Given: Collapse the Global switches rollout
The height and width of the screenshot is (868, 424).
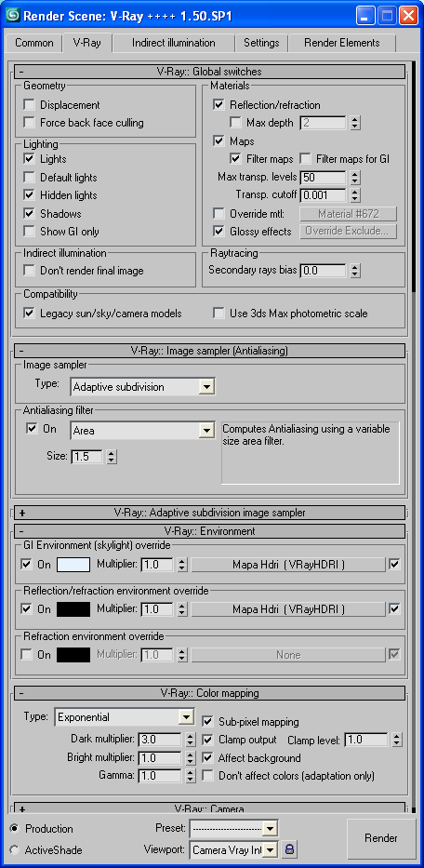Looking at the screenshot, I should tap(209, 72).
